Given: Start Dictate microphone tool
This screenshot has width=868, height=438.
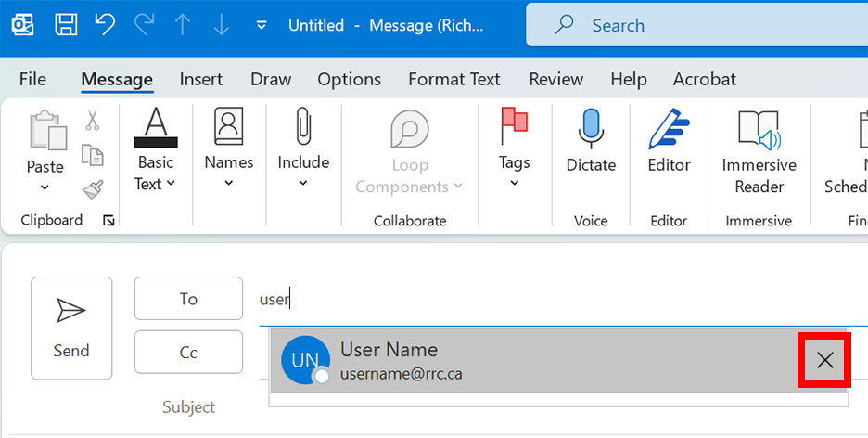Looking at the screenshot, I should pyautogui.click(x=591, y=141).
